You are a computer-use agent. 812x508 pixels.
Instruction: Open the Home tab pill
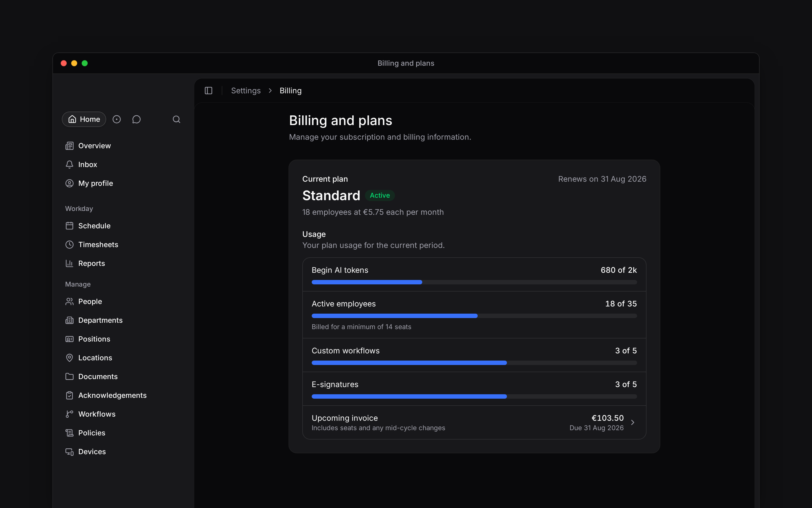coord(84,119)
